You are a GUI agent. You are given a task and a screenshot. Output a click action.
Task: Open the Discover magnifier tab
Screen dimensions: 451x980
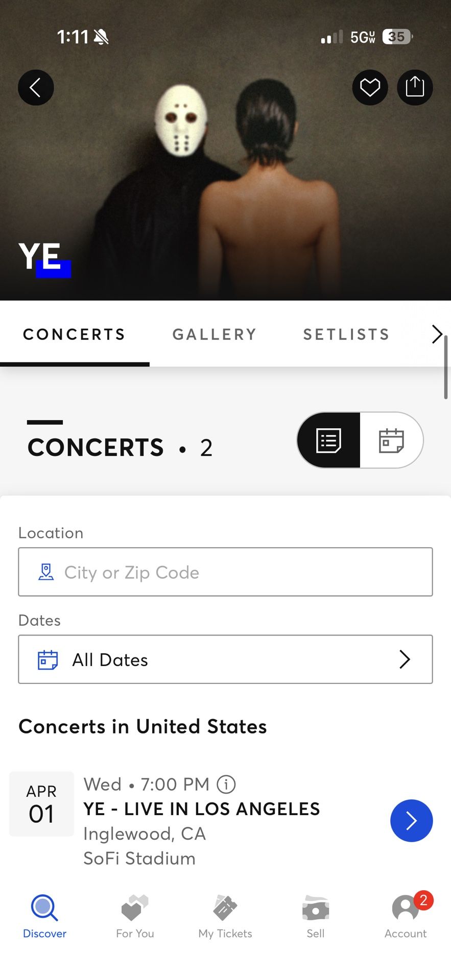(44, 916)
